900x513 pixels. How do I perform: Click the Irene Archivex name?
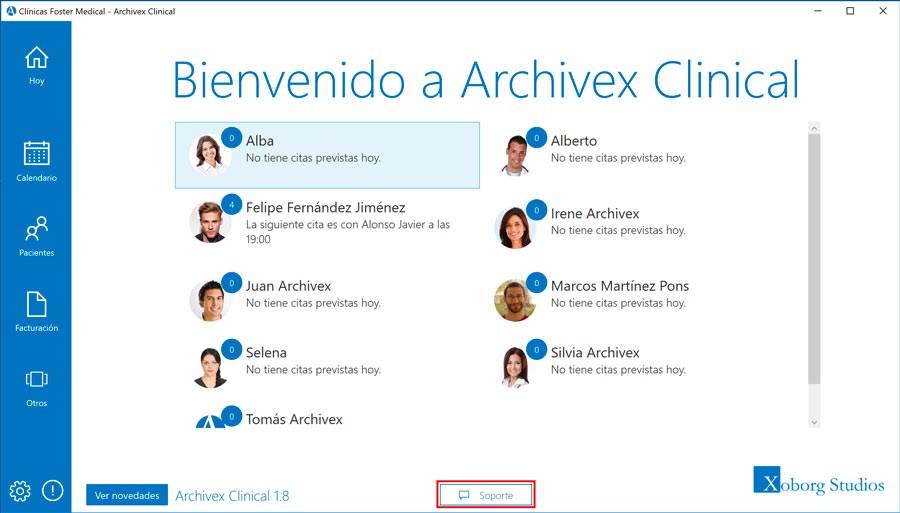[x=595, y=213]
